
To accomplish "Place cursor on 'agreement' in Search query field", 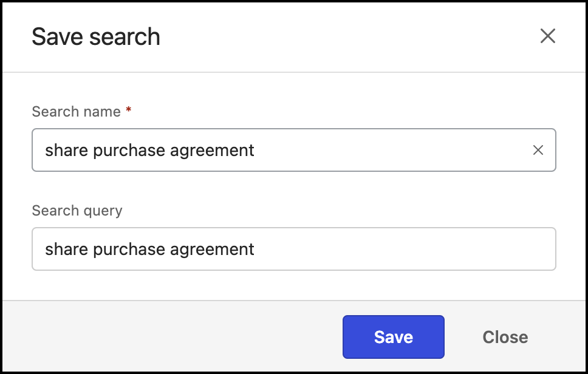I will tap(212, 249).
